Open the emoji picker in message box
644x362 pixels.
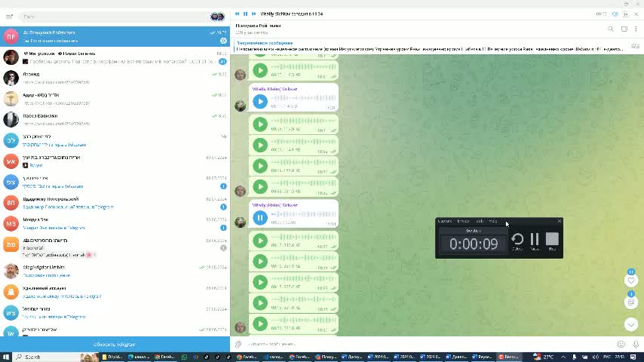[x=621, y=345]
